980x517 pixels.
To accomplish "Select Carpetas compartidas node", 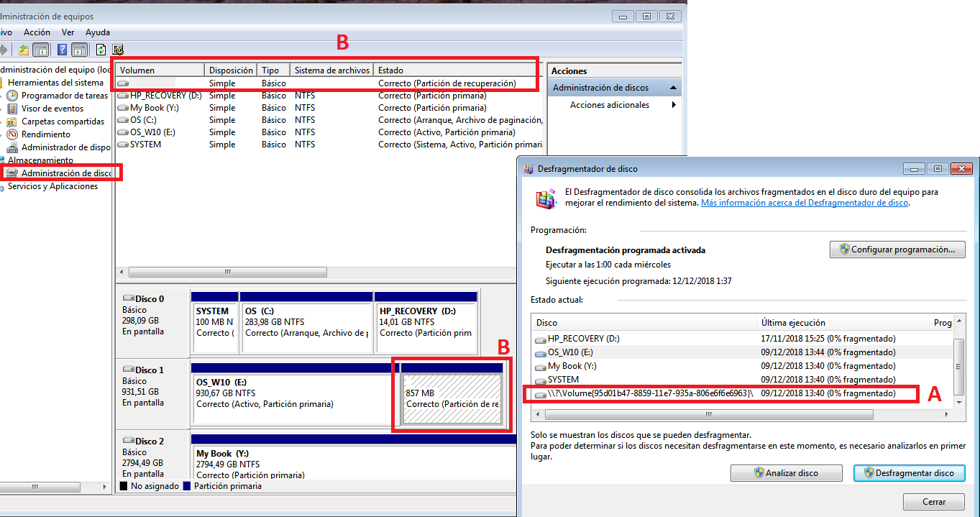I will coord(63,122).
